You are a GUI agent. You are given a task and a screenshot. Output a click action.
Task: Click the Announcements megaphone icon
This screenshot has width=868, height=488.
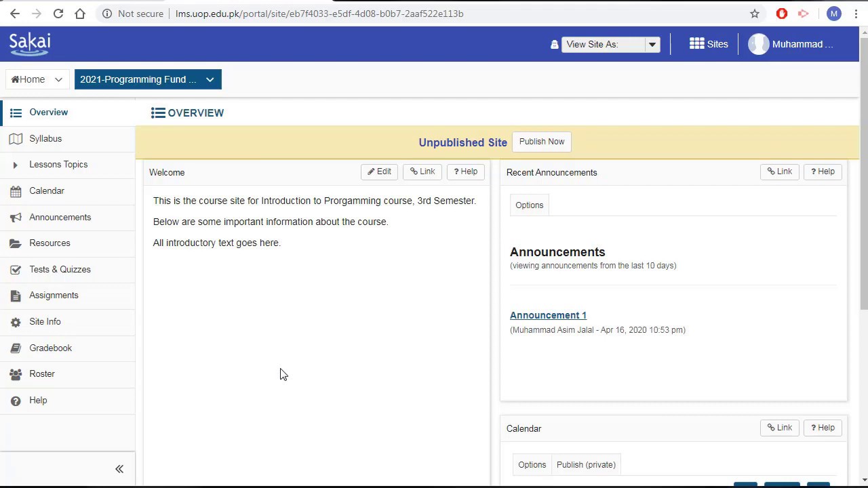[16, 218]
